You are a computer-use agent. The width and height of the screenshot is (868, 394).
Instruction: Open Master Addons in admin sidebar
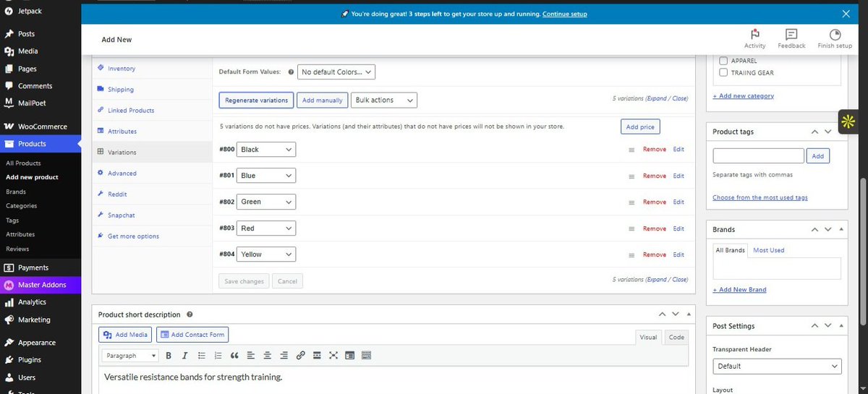41,285
